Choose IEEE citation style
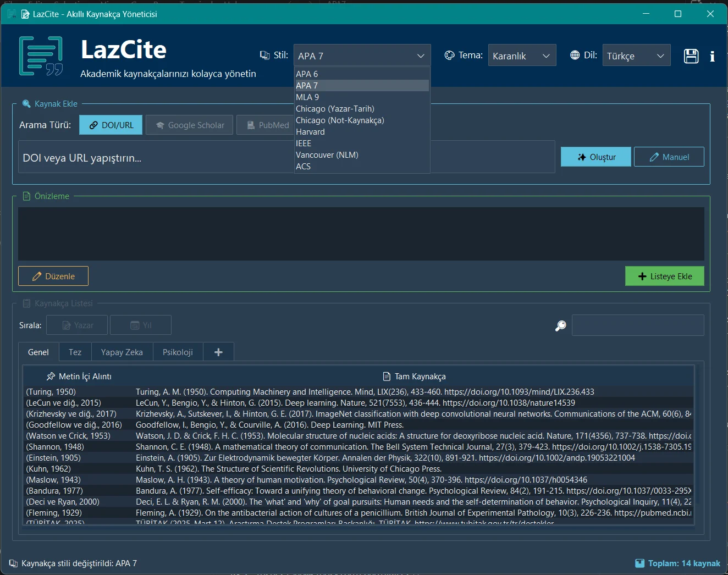 (x=362, y=143)
